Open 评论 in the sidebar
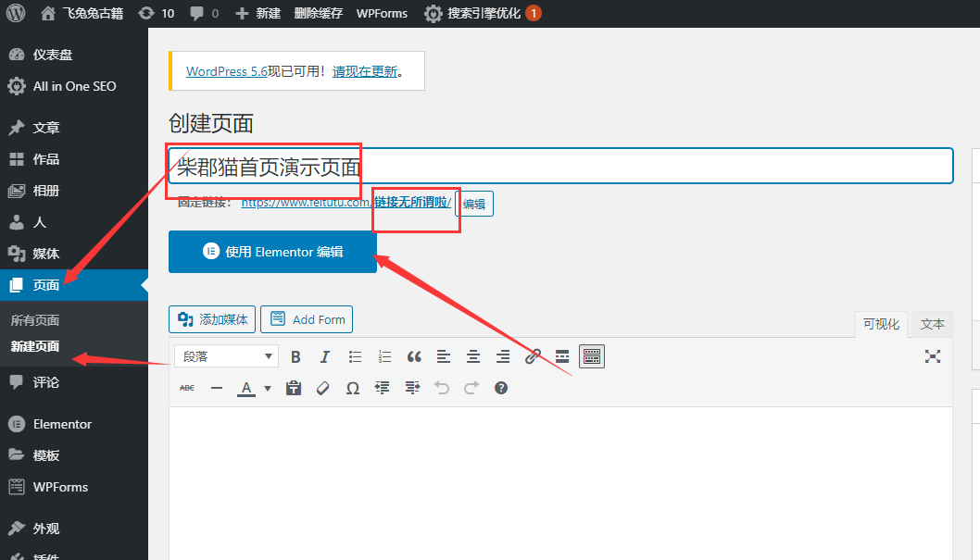980x560 pixels. tap(74, 382)
